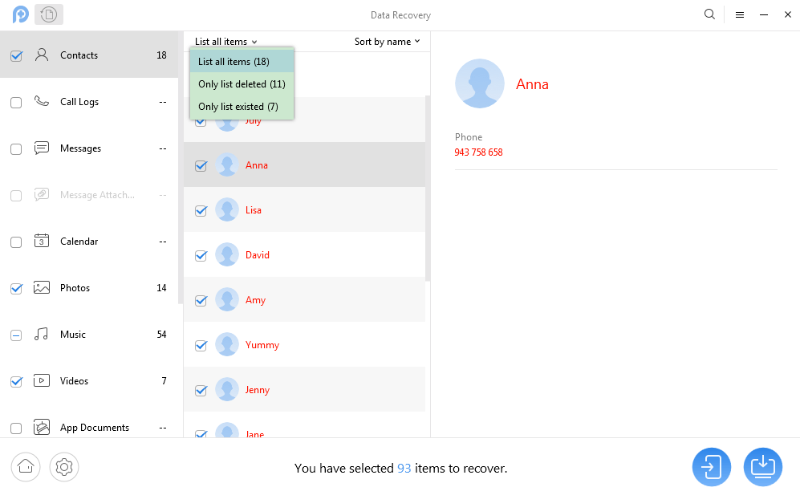The image size is (800, 494).
Task: Open the hamburger menu icon
Action: (740, 15)
